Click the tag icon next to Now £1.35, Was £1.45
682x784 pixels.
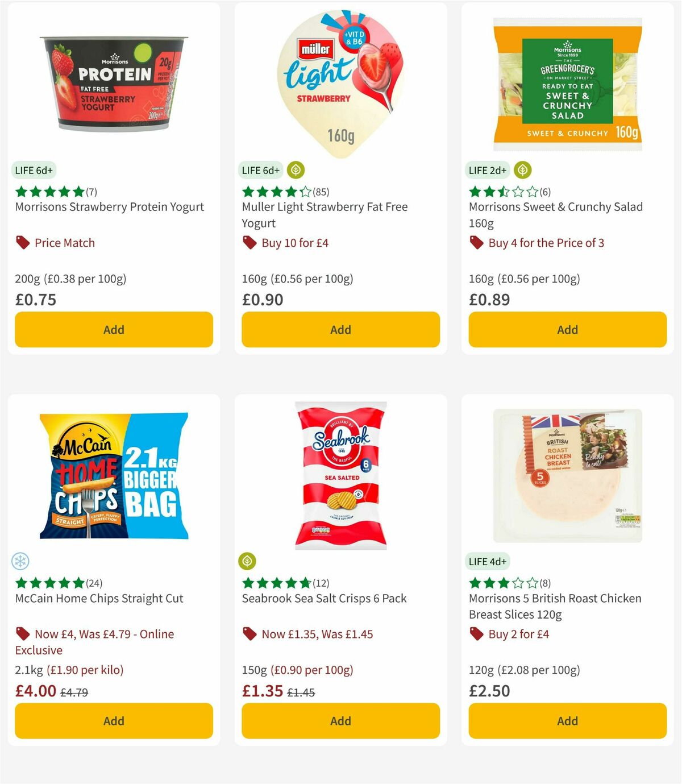pyautogui.click(x=248, y=633)
